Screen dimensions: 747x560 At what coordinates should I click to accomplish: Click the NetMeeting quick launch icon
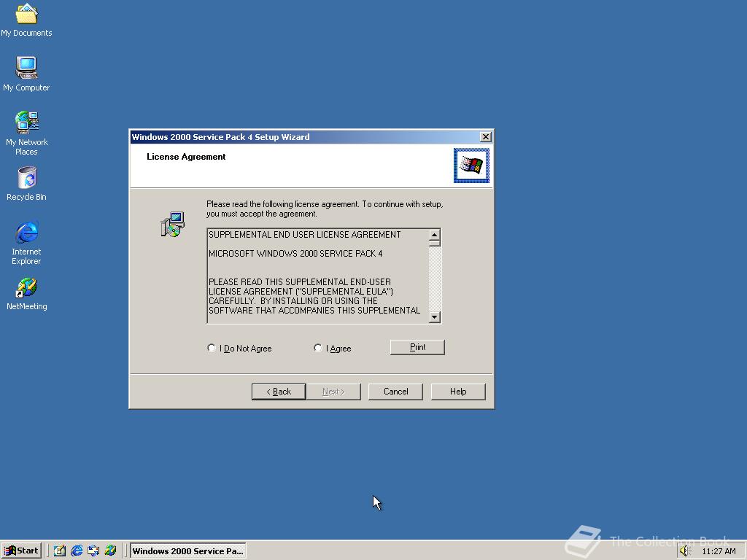(x=111, y=551)
